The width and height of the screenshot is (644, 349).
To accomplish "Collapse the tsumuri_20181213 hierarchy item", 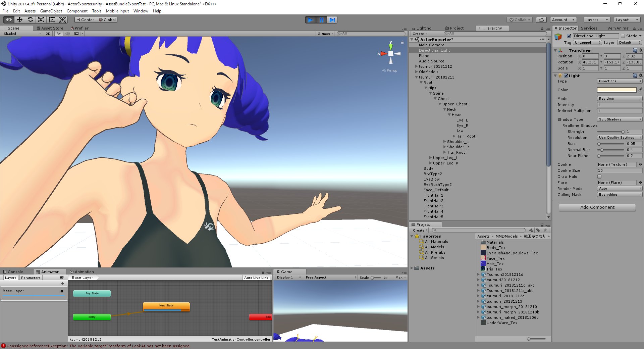I will coord(417,77).
